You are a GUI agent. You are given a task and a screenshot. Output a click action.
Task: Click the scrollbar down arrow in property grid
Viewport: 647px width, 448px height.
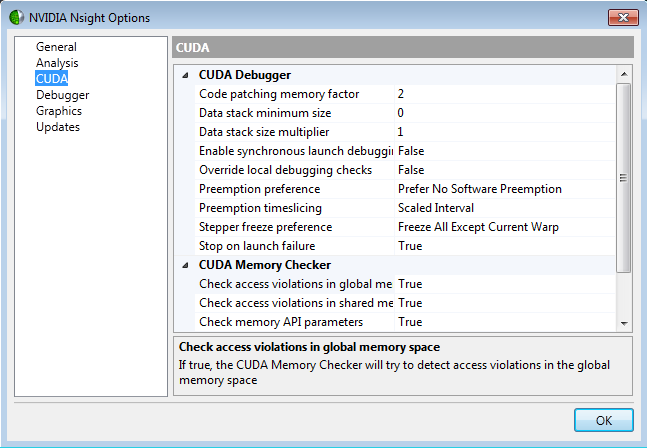point(624,323)
